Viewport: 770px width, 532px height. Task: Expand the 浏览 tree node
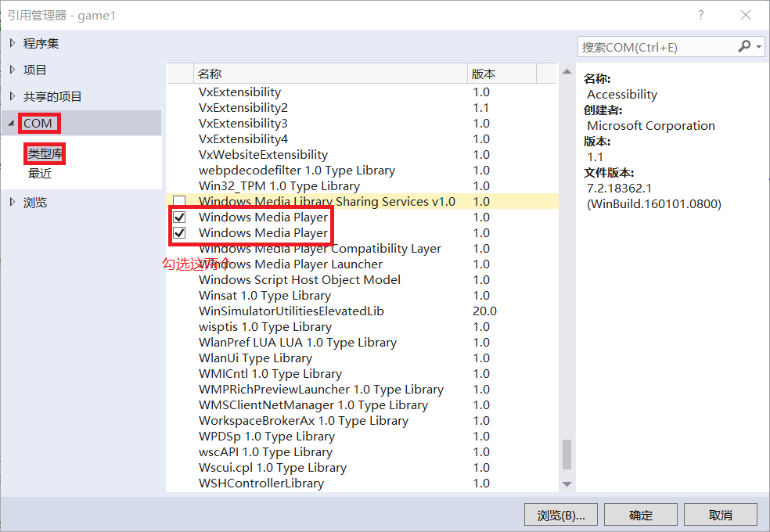[x=13, y=202]
